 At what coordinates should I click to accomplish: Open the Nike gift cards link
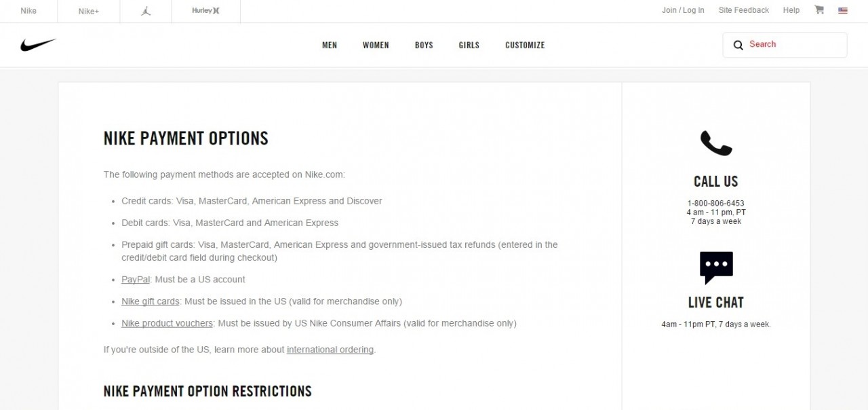pos(150,301)
